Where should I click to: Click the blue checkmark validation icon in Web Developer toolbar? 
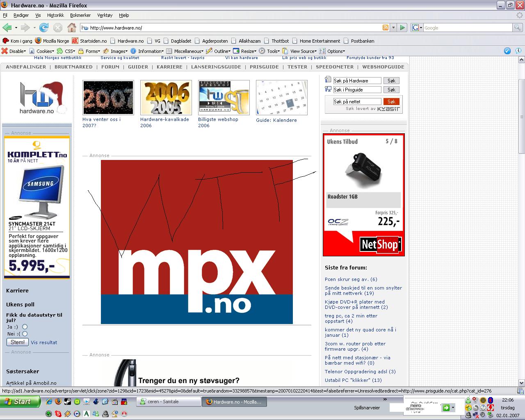pyautogui.click(x=507, y=51)
